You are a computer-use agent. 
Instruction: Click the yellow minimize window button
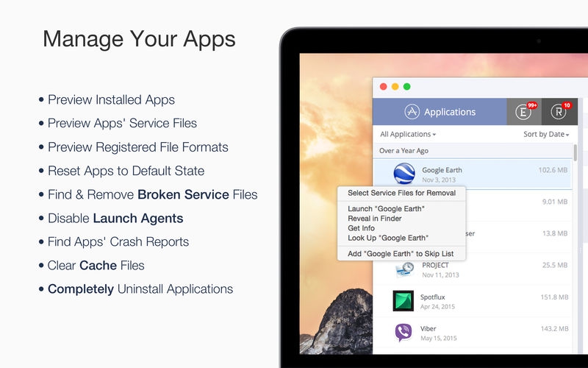(395, 87)
